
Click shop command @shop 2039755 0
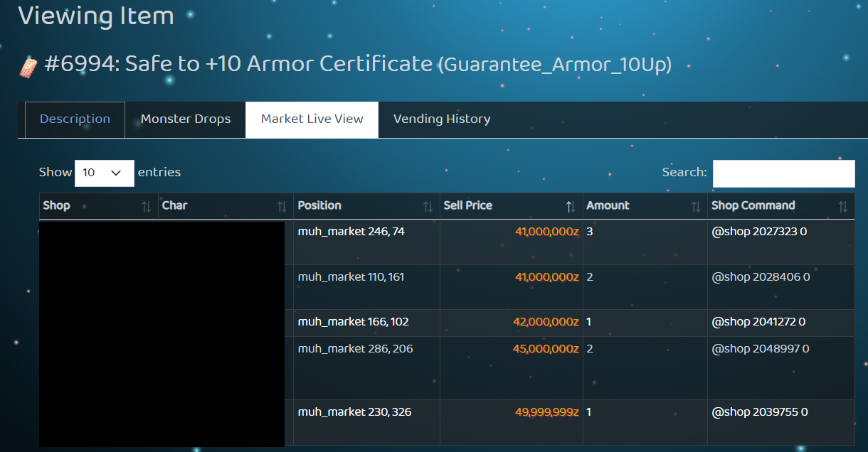(x=759, y=412)
